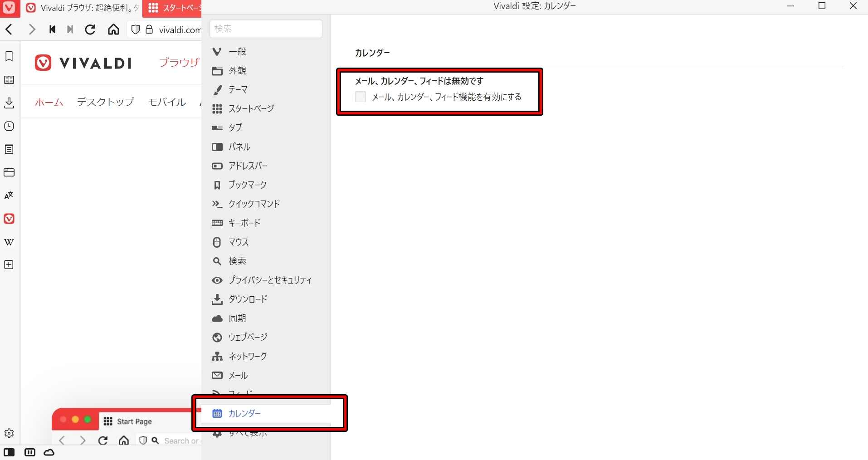The width and height of the screenshot is (868, 460).
Task: Close the Vivaldi settings window
Action: 853,6
